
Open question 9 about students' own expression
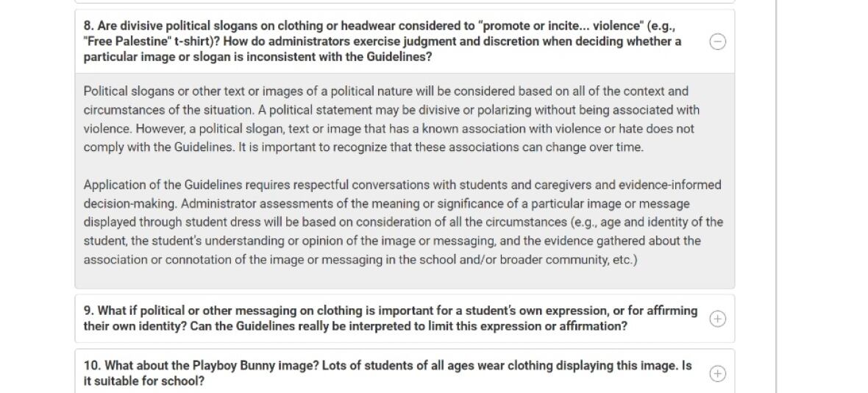tap(390, 318)
